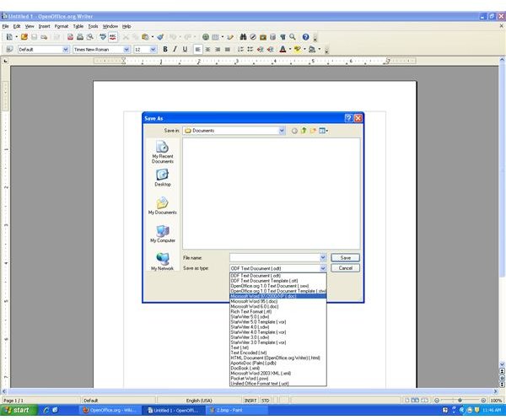Click the Increase Indent icon
The width and height of the screenshot is (506, 420).
point(271,50)
